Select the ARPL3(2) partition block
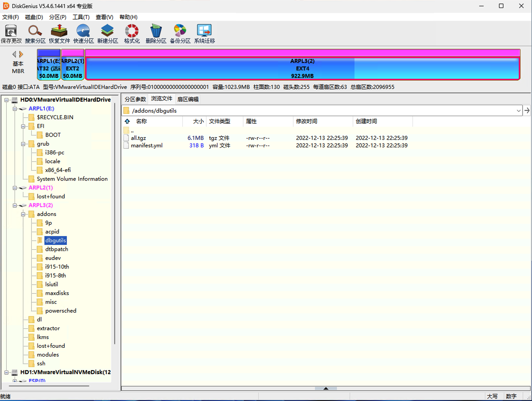532x401 pixels. pos(302,68)
